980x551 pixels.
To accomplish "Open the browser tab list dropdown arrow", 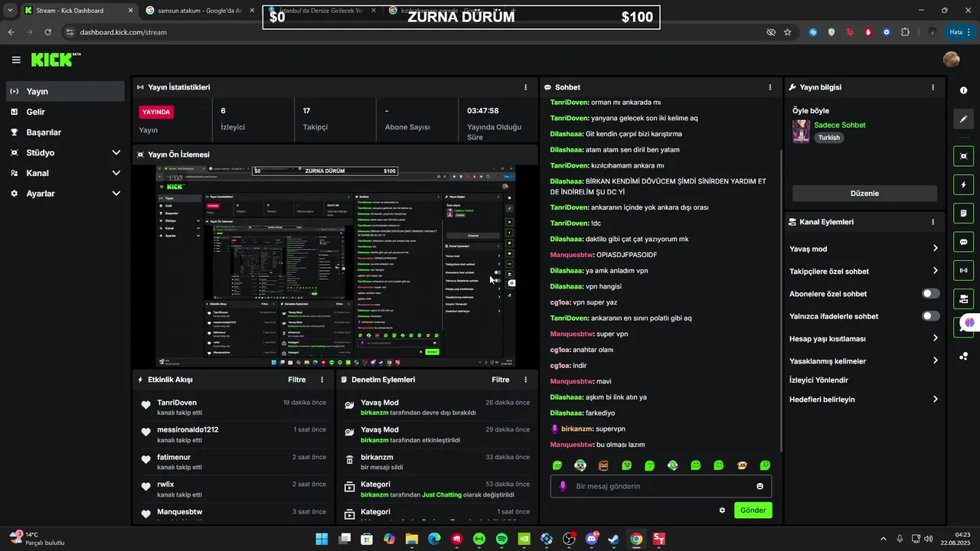I will (x=10, y=10).
